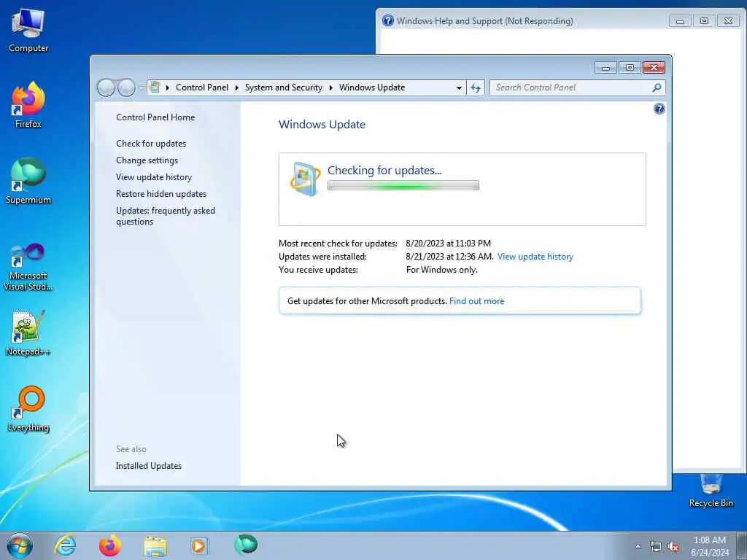This screenshot has height=560, width=747.
Task: Go to System and Security breadcrumb
Action: pyautogui.click(x=284, y=87)
